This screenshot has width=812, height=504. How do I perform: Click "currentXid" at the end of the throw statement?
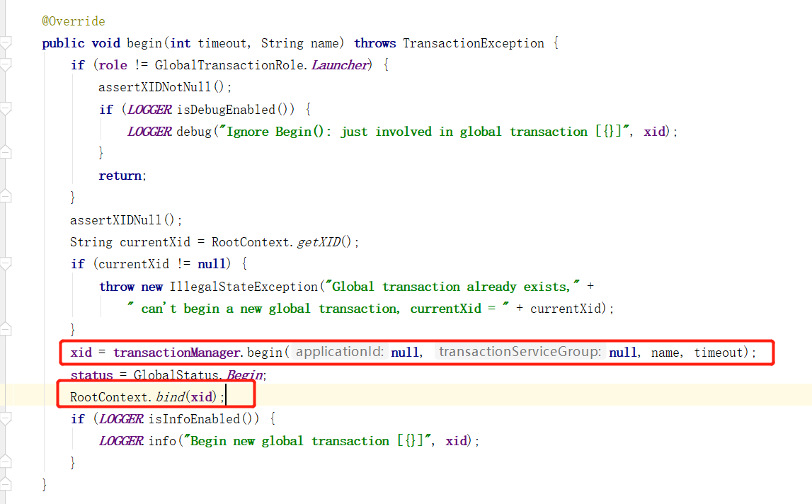point(565,309)
